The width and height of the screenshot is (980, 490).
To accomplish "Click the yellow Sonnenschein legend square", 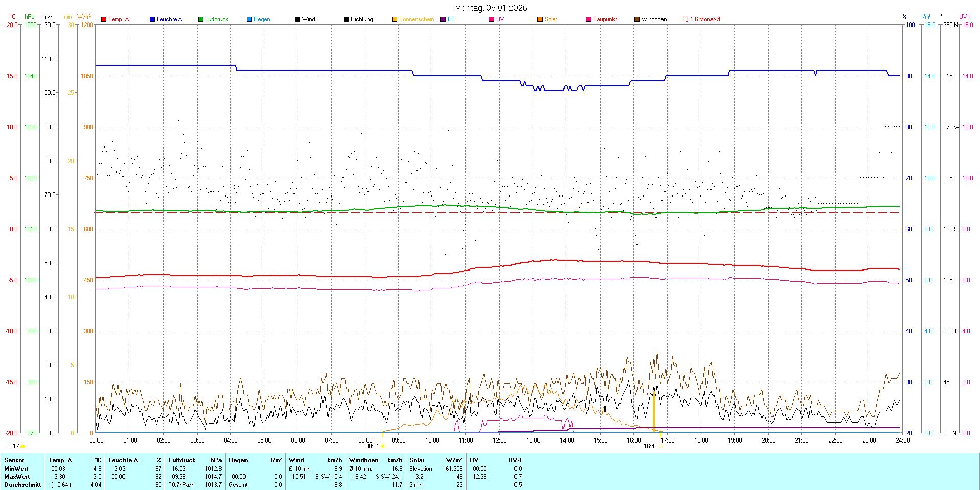I will pos(395,19).
